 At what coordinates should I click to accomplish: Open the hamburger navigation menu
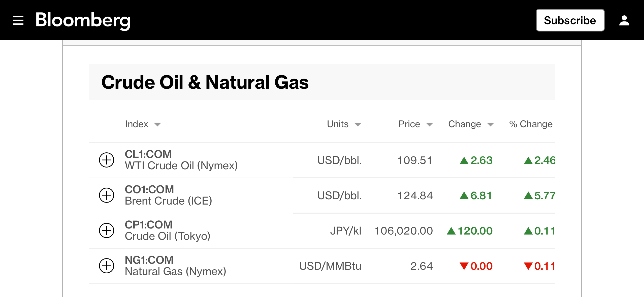click(18, 20)
